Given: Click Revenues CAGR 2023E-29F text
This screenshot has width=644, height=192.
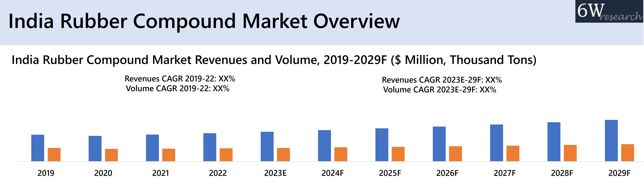Looking at the screenshot, I should click(442, 80).
